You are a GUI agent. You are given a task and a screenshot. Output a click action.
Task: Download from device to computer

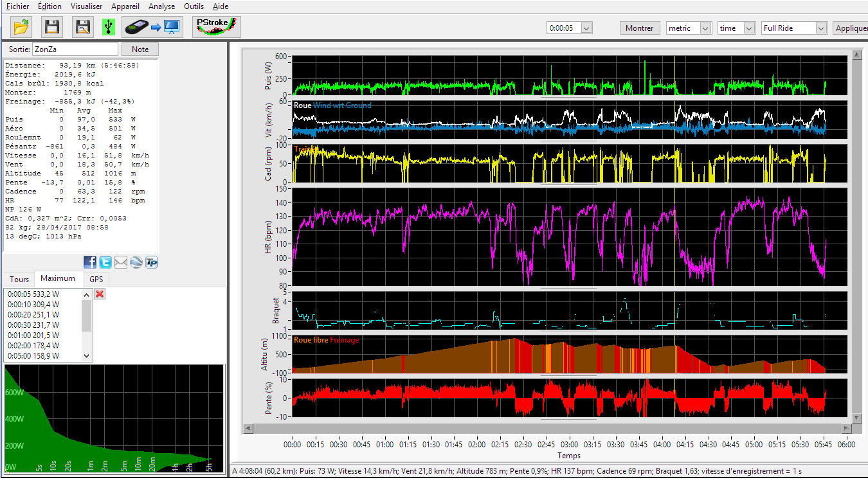click(152, 27)
